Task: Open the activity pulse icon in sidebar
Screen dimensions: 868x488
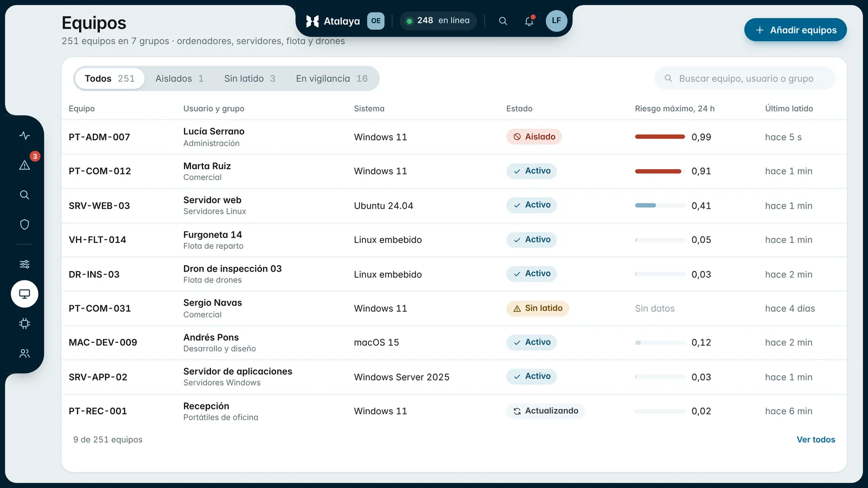Action: pos(24,136)
